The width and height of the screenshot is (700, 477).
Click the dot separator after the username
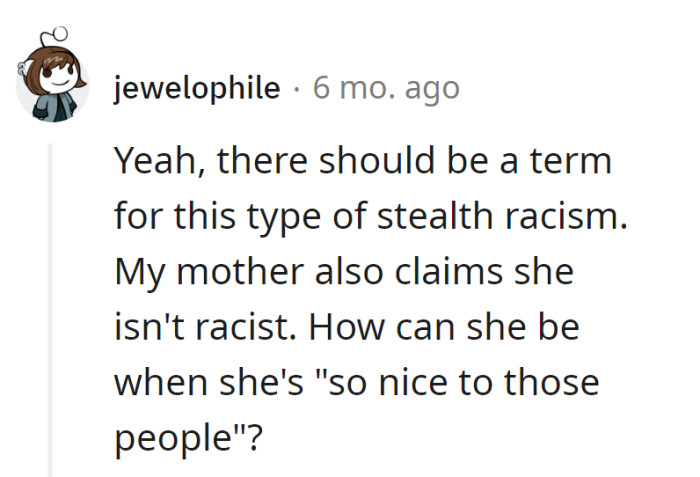pyautogui.click(x=296, y=88)
